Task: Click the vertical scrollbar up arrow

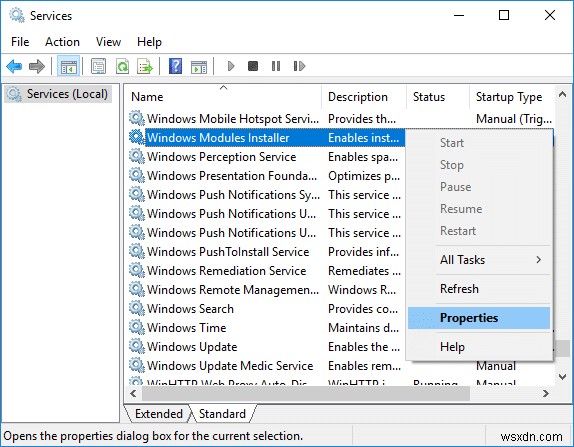Action: tap(563, 94)
